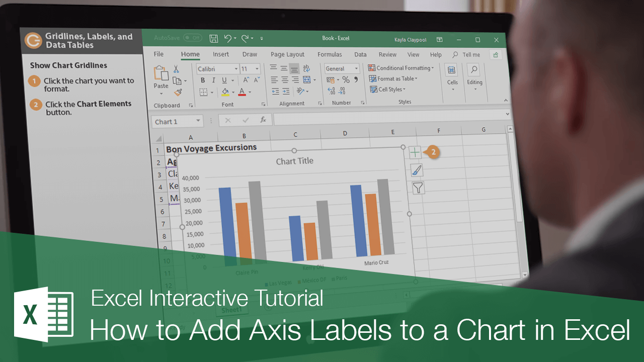Open the Page Layout tab
644x362 pixels.
tap(287, 54)
